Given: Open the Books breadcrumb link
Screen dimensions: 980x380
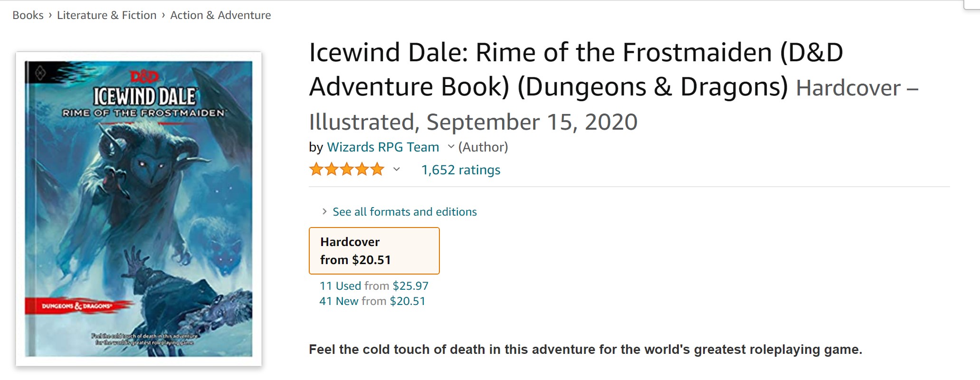Looking at the screenshot, I should pos(28,15).
